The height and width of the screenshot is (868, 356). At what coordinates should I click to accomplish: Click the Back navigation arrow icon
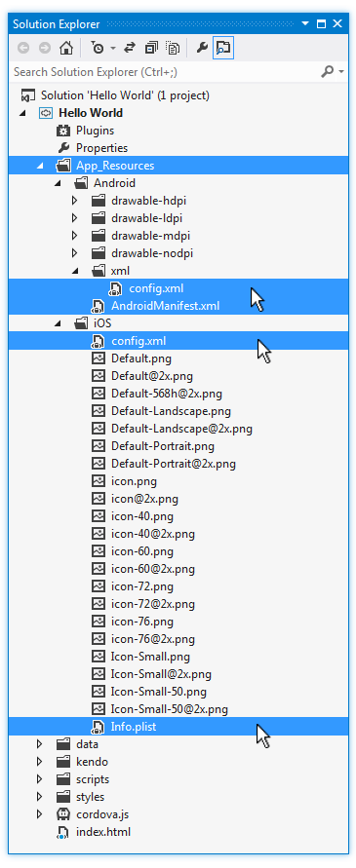pyautogui.click(x=23, y=48)
